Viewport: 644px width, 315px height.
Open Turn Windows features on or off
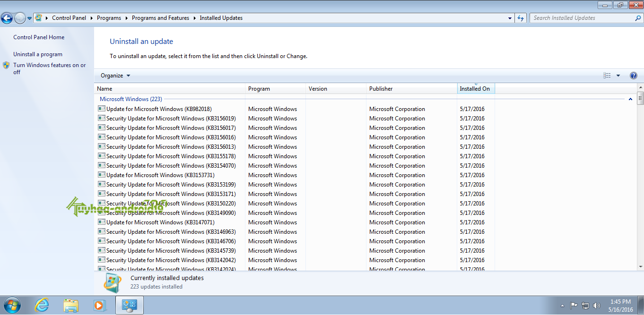[50, 68]
